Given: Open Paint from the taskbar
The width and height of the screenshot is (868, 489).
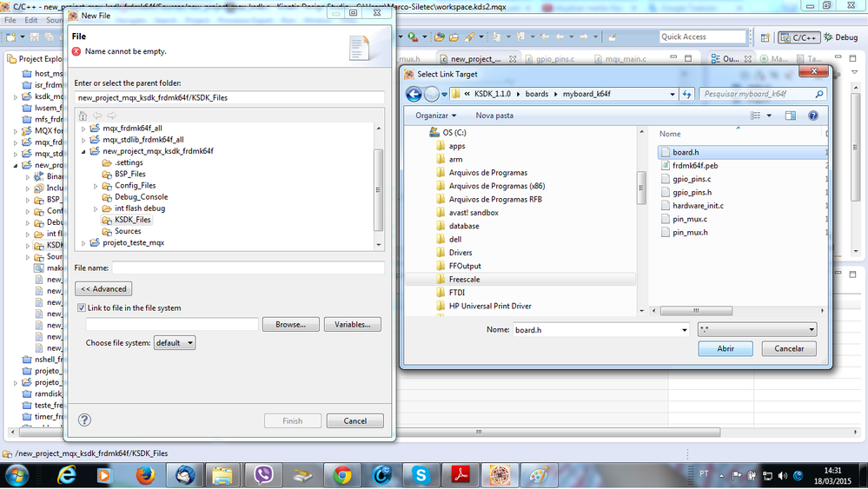Looking at the screenshot, I should click(540, 475).
